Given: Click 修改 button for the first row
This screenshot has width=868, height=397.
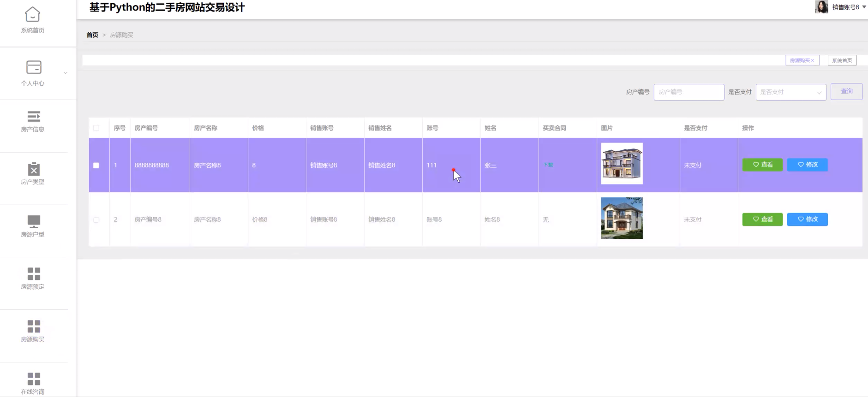Looking at the screenshot, I should click(x=807, y=165).
